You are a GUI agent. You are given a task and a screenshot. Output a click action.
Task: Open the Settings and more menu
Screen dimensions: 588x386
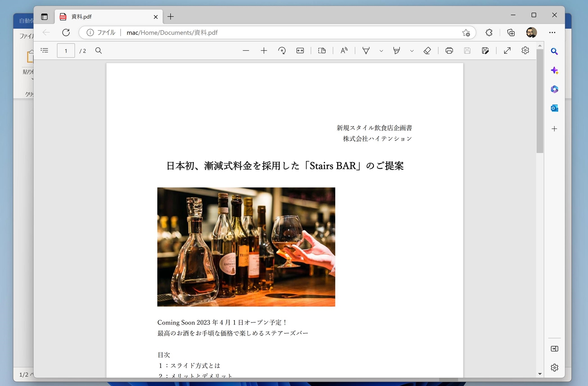[553, 32]
